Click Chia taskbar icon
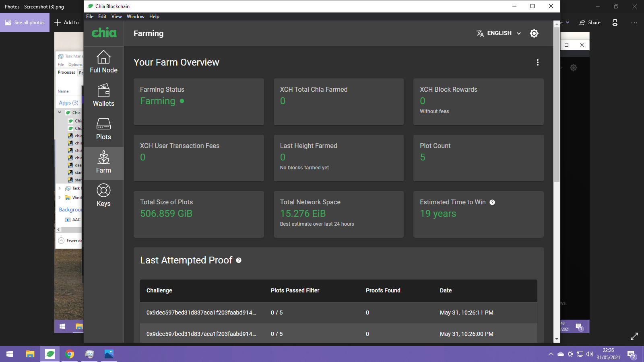 tap(50, 354)
